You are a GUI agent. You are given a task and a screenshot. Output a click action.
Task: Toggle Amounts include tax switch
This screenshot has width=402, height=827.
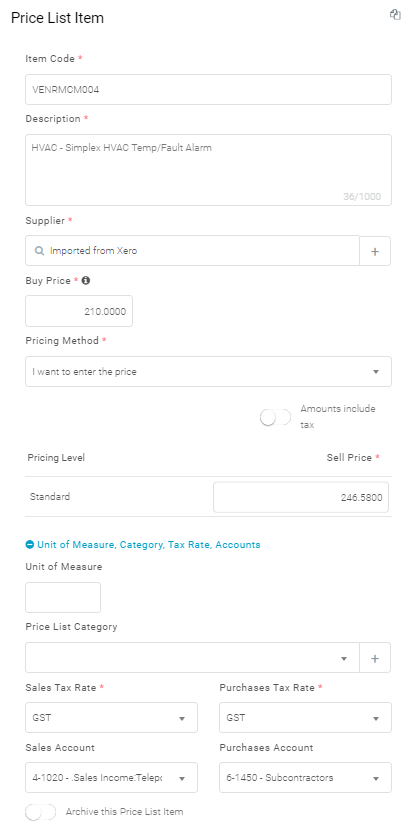[x=275, y=418]
